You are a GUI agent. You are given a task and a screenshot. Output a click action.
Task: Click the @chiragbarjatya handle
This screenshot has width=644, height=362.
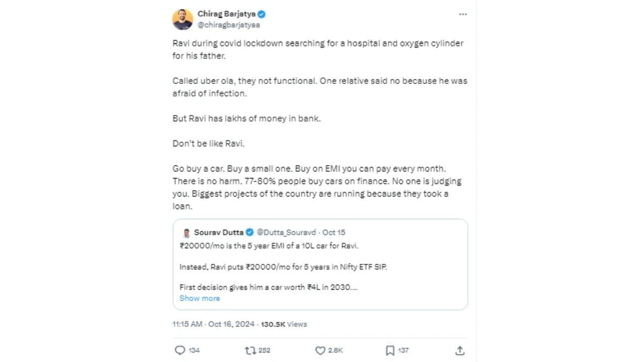point(228,25)
